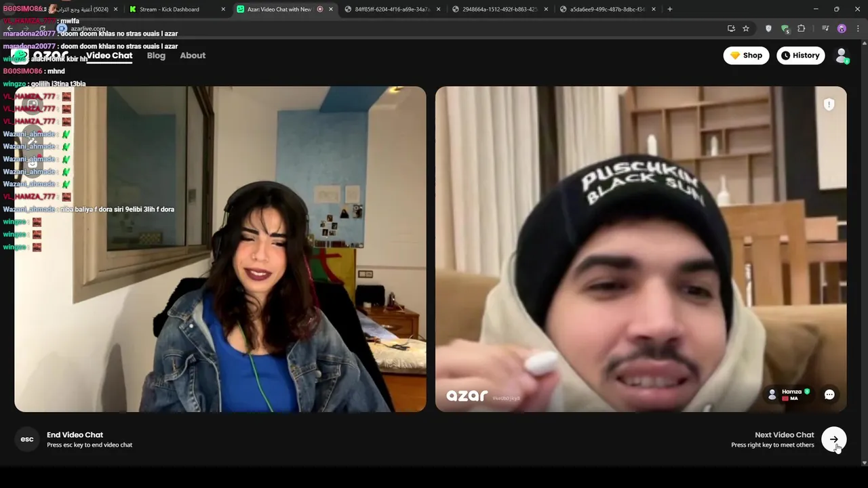Report user via the exclamation shield icon
Image resolution: width=868 pixels, height=488 pixels.
click(829, 104)
